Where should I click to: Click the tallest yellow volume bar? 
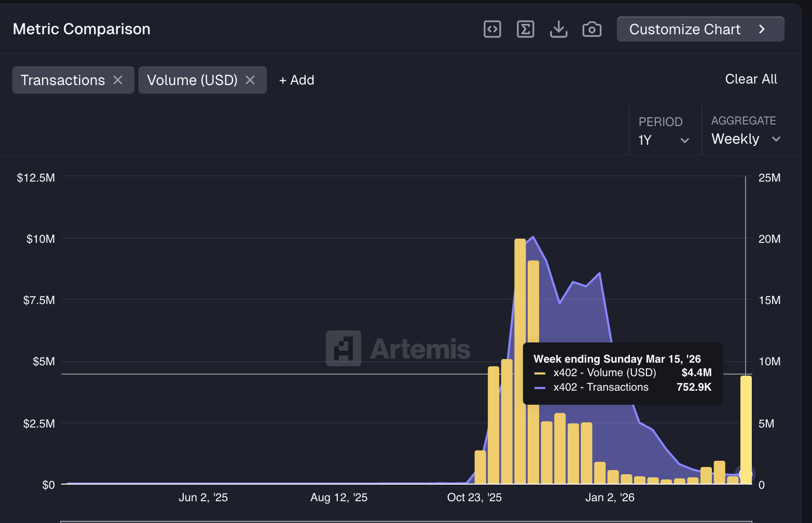pyautogui.click(x=520, y=361)
